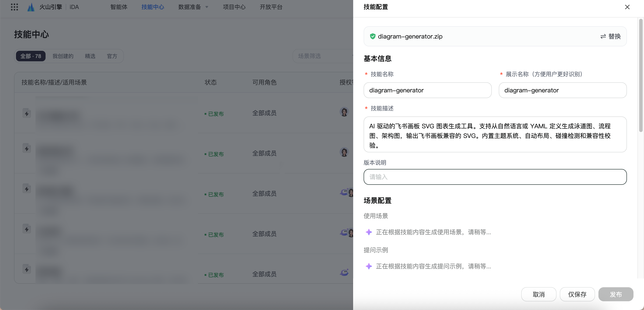The width and height of the screenshot is (644, 310).
Task: Focus the 技能名称 input field
Action: tap(428, 90)
